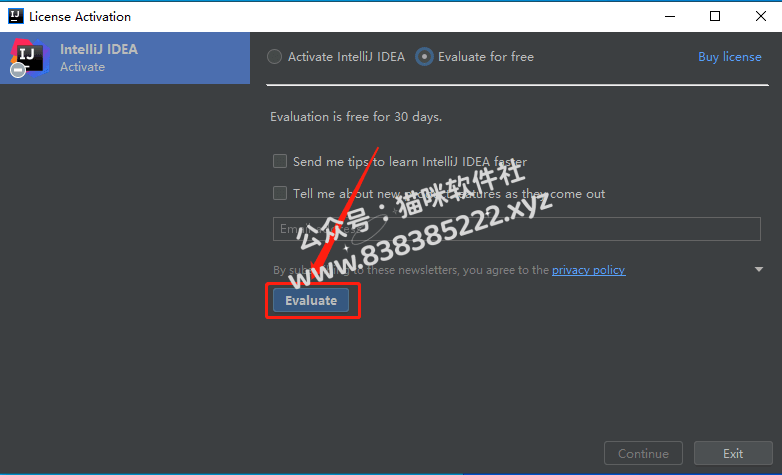Screen dimensions: 782x475
Task: Enable Send me tips checkbox
Action: (x=280, y=161)
